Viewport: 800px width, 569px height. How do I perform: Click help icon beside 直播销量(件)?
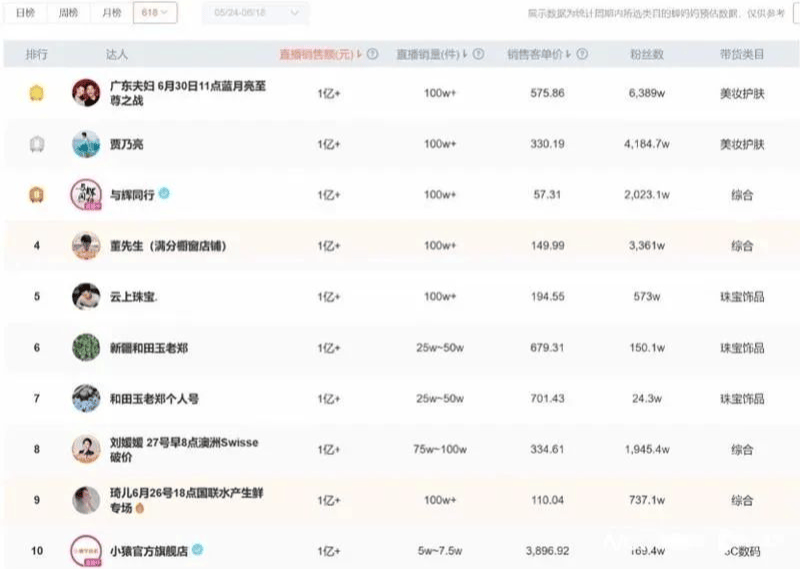coord(478,54)
